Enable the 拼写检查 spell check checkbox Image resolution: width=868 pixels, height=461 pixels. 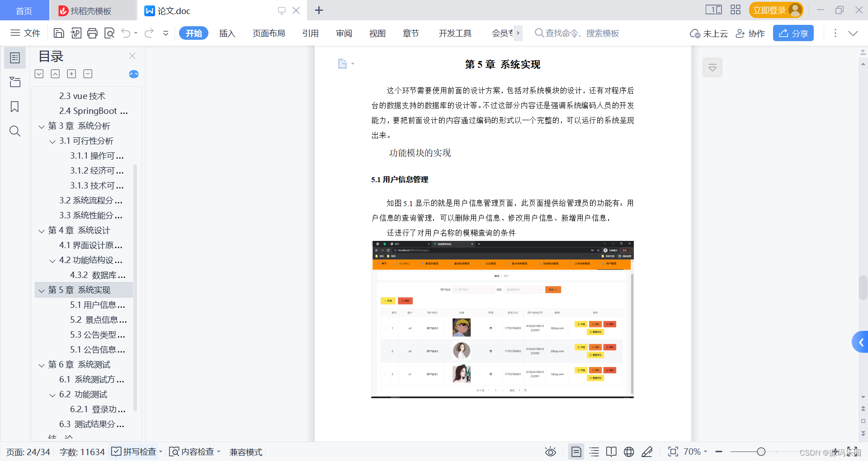[x=117, y=452]
